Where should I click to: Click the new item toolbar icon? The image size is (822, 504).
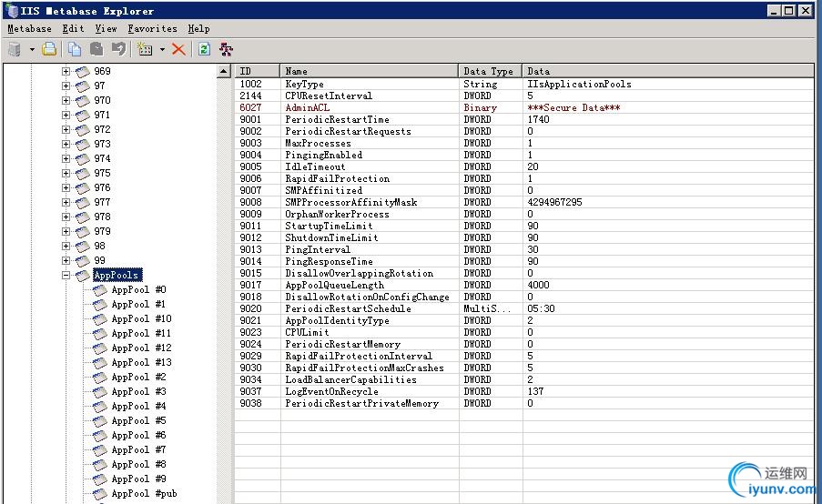pos(145,49)
